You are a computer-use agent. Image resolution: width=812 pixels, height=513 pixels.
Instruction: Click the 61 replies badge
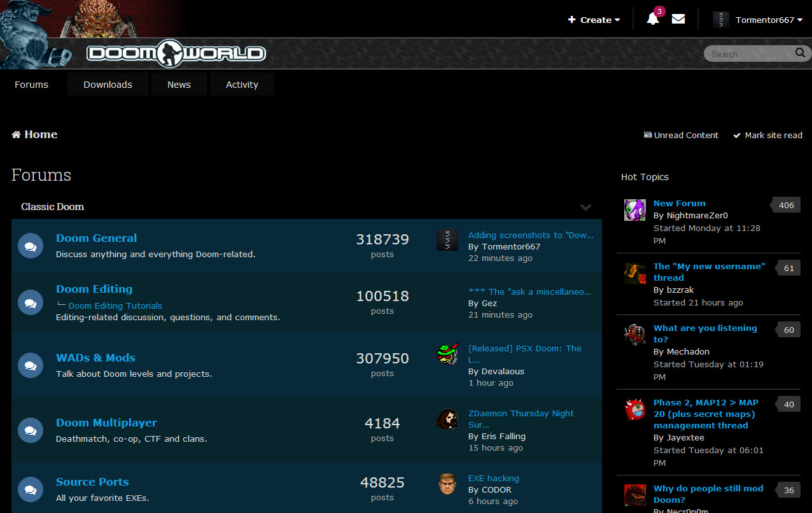pyautogui.click(x=788, y=268)
